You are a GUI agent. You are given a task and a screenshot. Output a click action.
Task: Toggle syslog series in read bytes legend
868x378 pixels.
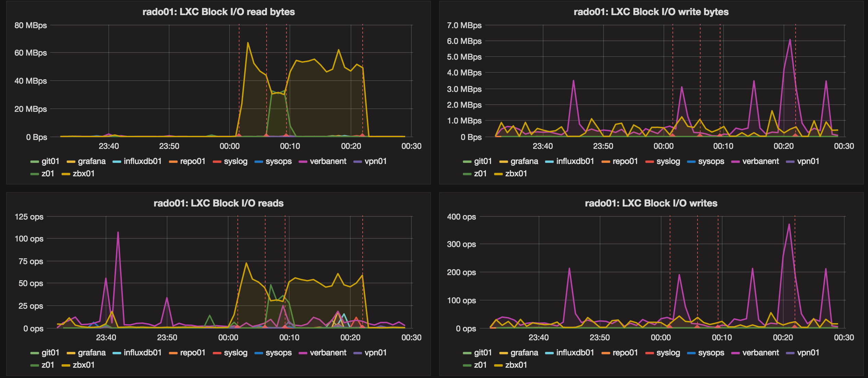click(x=235, y=161)
